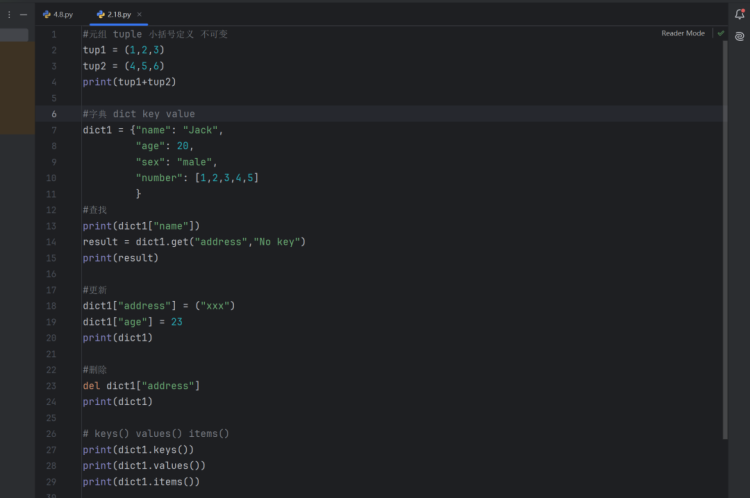Open project panel options kebab menu
750x498 pixels.
[x=10, y=15]
